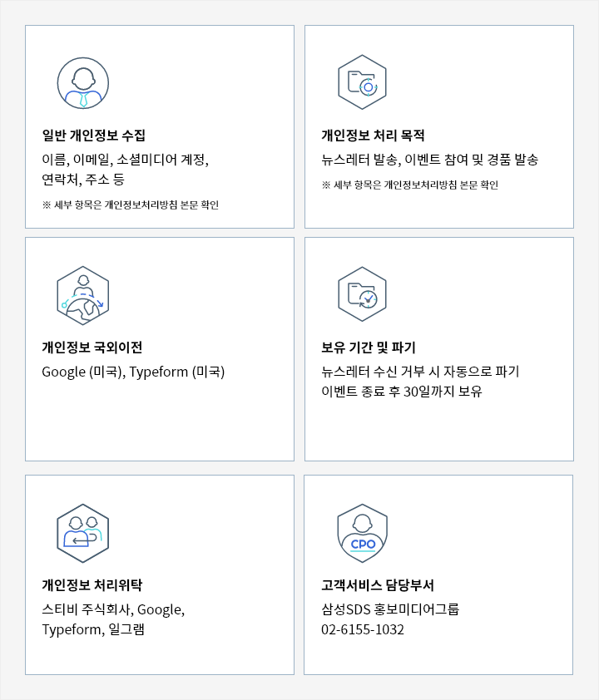Image resolution: width=599 pixels, height=700 pixels.
Task: Click the two-person icon for processing consignment
Action: pos(83,533)
